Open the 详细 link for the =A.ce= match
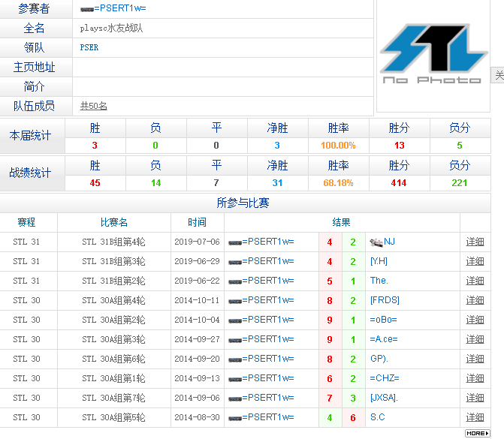 (475, 339)
